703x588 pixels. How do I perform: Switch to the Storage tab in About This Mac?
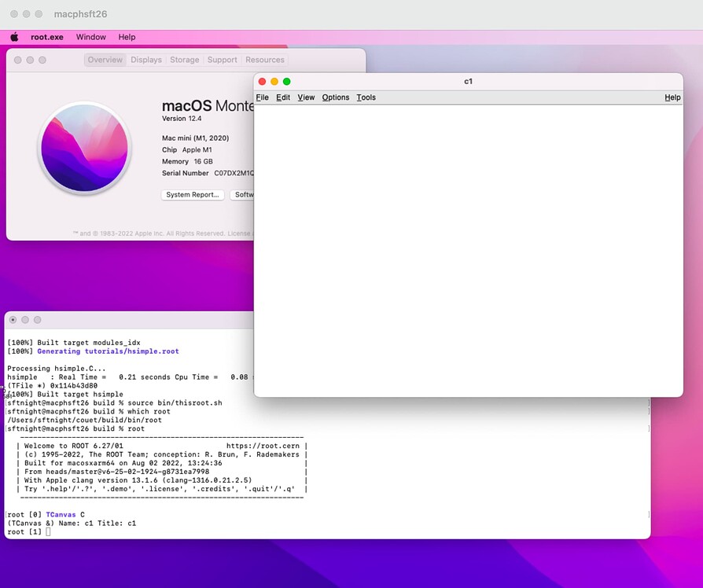[x=184, y=60]
